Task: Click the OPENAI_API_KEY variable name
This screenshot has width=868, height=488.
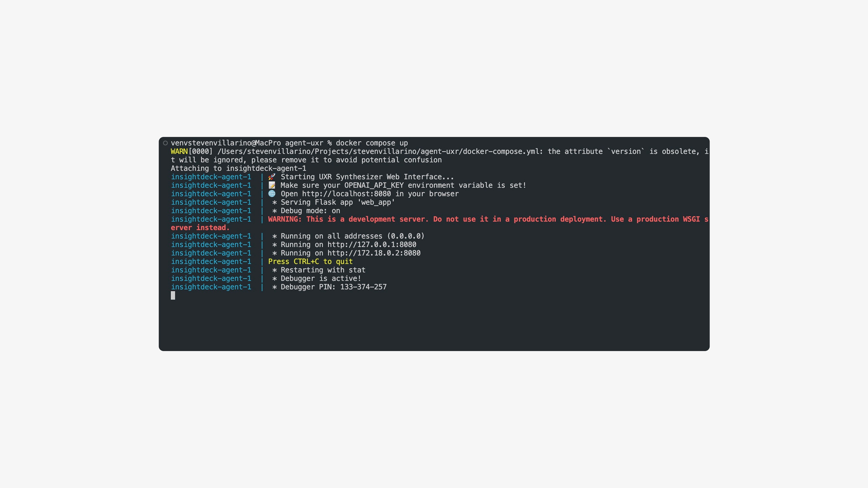Action: pos(374,185)
